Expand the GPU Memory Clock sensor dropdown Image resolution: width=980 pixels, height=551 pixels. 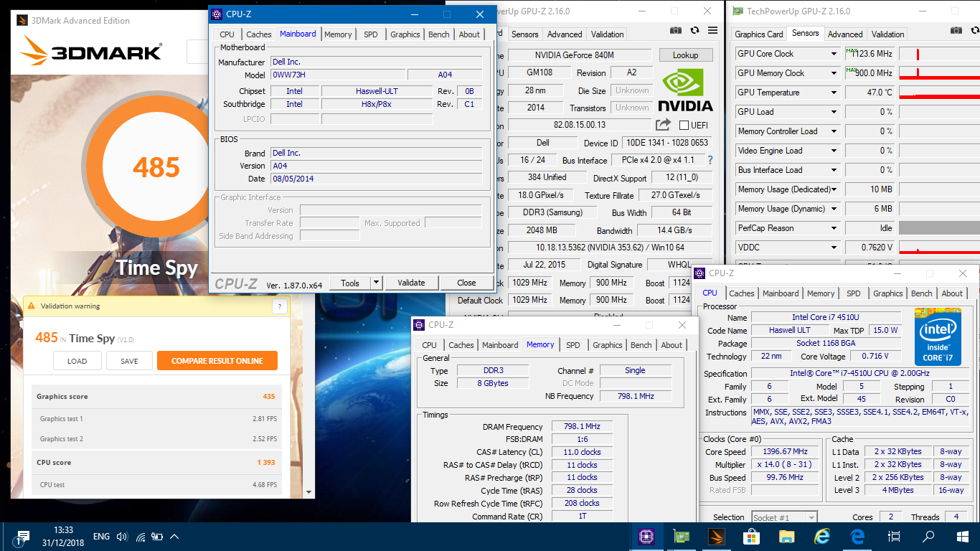click(834, 73)
